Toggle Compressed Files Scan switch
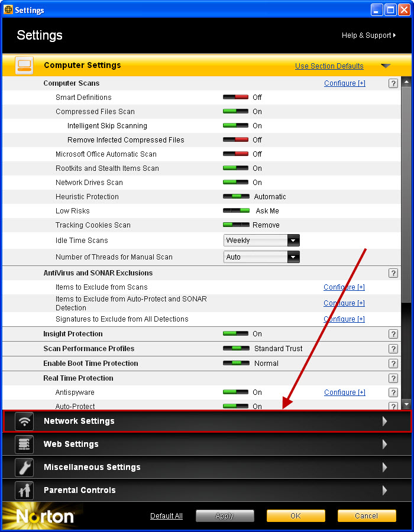Screen dimensions: 414x532 [x=235, y=111]
